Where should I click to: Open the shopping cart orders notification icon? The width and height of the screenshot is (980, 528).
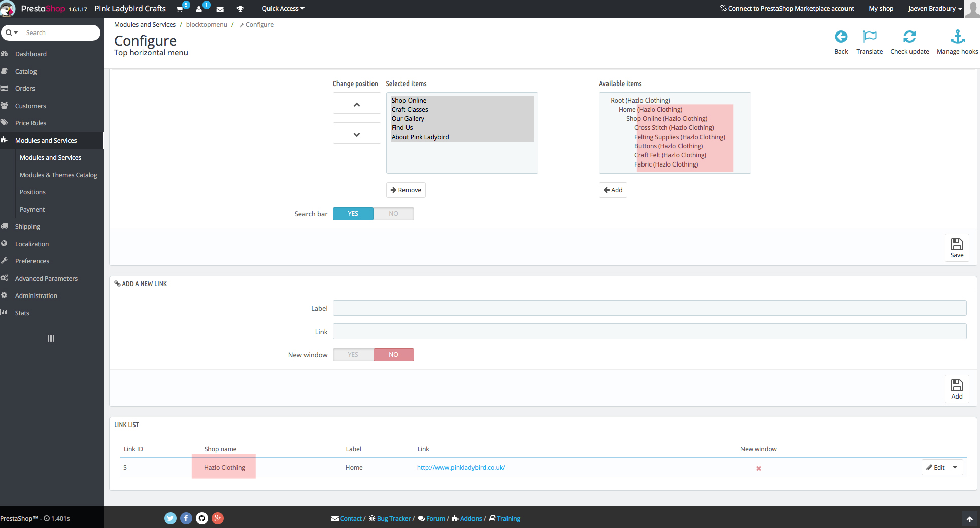coord(180,9)
